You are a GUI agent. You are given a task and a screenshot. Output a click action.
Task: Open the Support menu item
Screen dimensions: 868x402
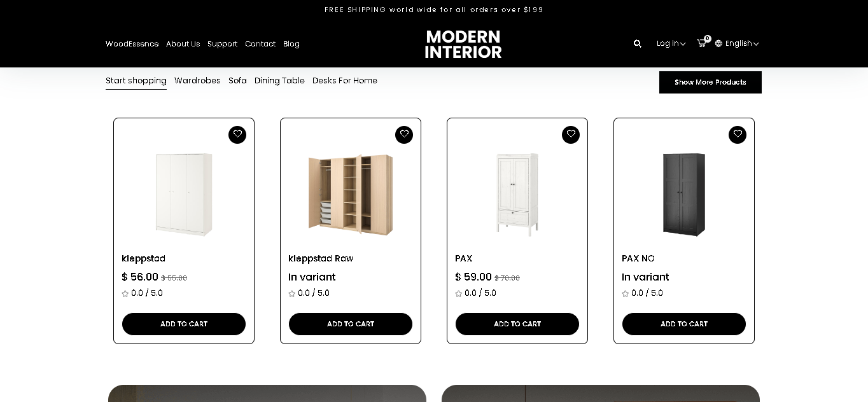222,44
